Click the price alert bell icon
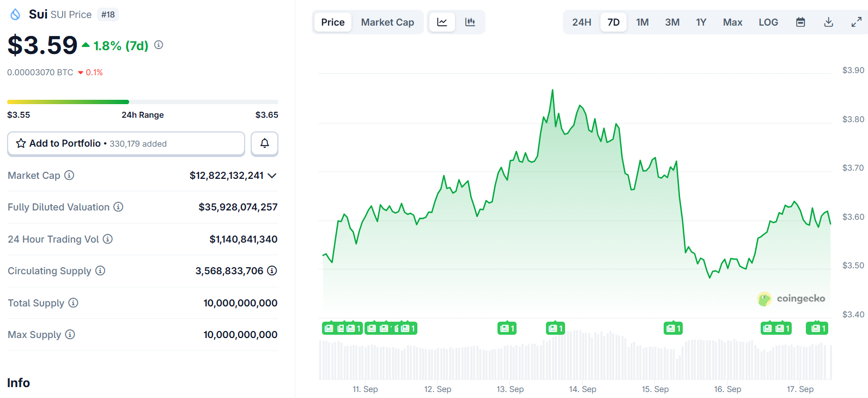This screenshot has width=868, height=398. (x=264, y=143)
